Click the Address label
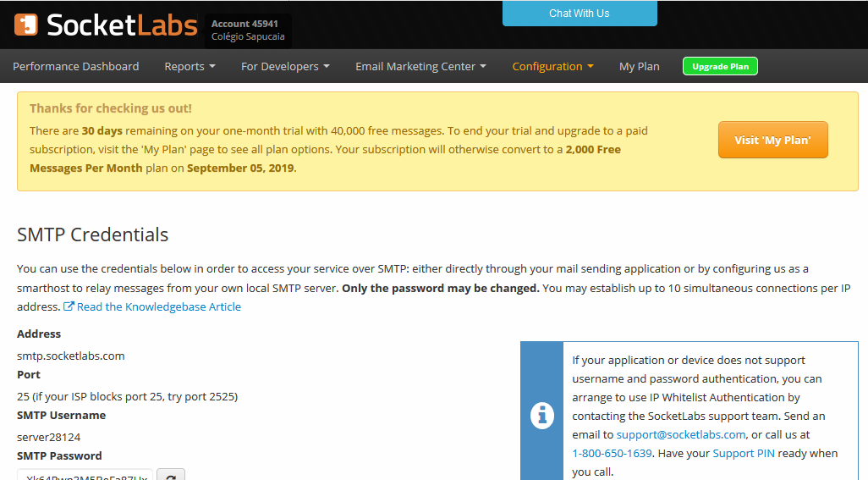 tap(39, 334)
